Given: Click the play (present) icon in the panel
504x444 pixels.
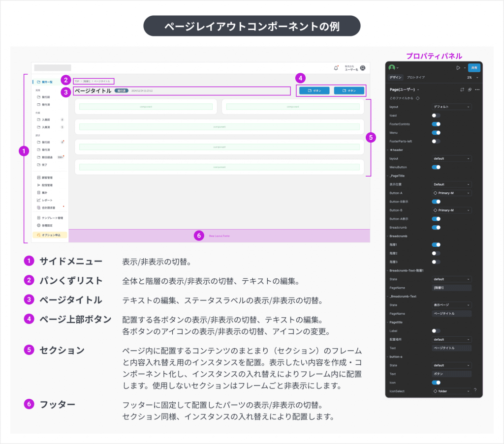Looking at the screenshot, I should pyautogui.click(x=458, y=68).
